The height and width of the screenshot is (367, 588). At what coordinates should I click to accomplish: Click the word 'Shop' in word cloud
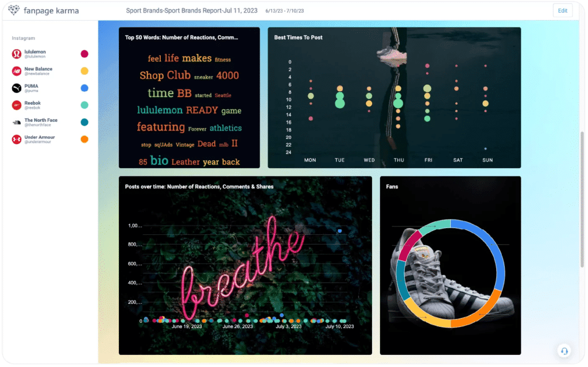point(152,75)
